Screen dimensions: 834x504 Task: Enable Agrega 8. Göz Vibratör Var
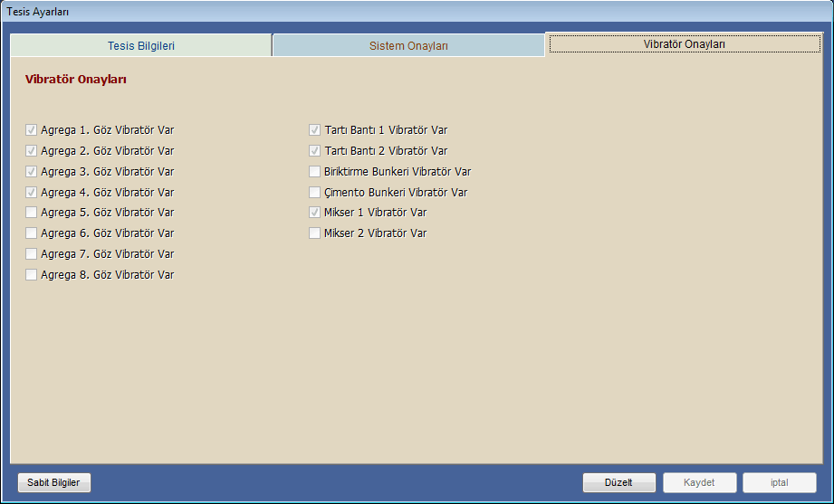[32, 275]
